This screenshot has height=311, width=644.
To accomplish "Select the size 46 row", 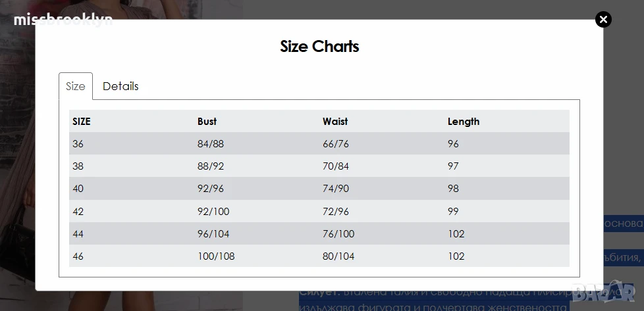I will point(319,256).
